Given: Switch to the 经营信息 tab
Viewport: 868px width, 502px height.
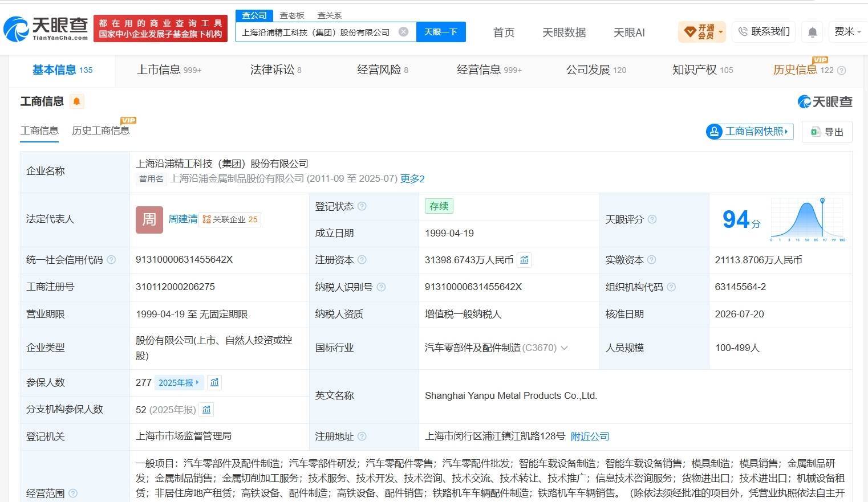Looking at the screenshot, I should pos(489,70).
